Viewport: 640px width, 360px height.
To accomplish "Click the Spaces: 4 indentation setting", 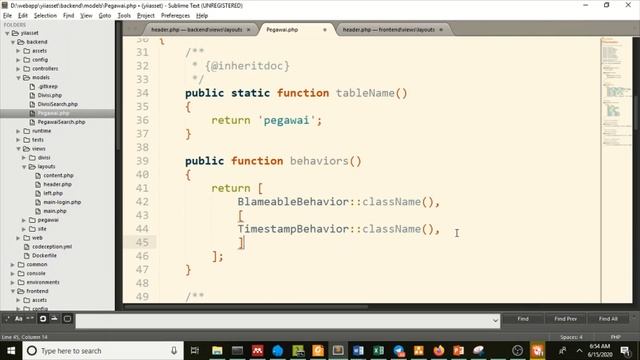I will [x=571, y=337].
